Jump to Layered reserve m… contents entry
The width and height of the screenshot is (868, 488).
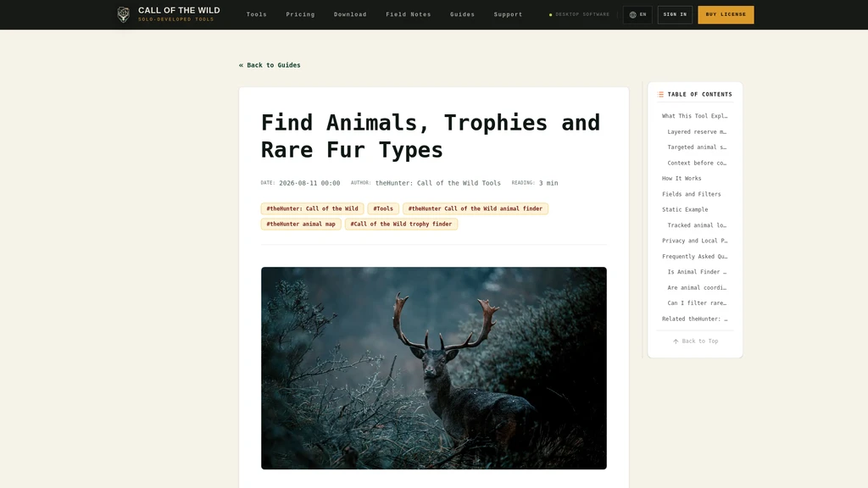697,131
